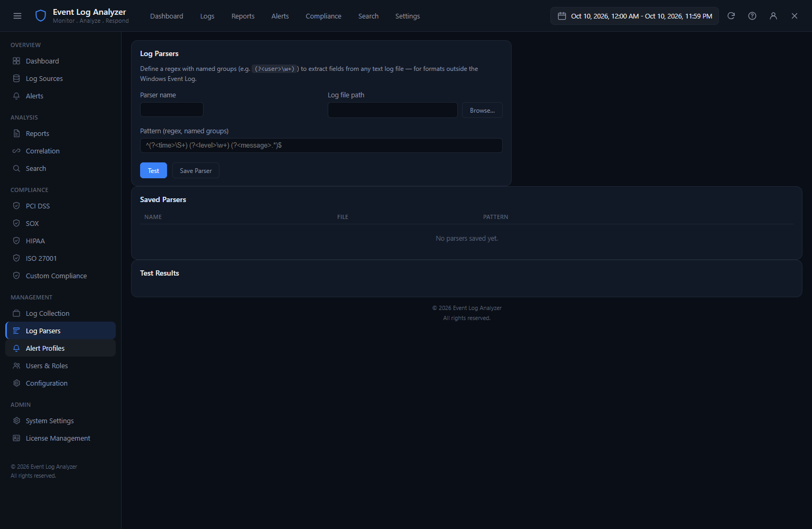Go to Settings in top navigation
This screenshot has width=812, height=529.
[x=408, y=16]
